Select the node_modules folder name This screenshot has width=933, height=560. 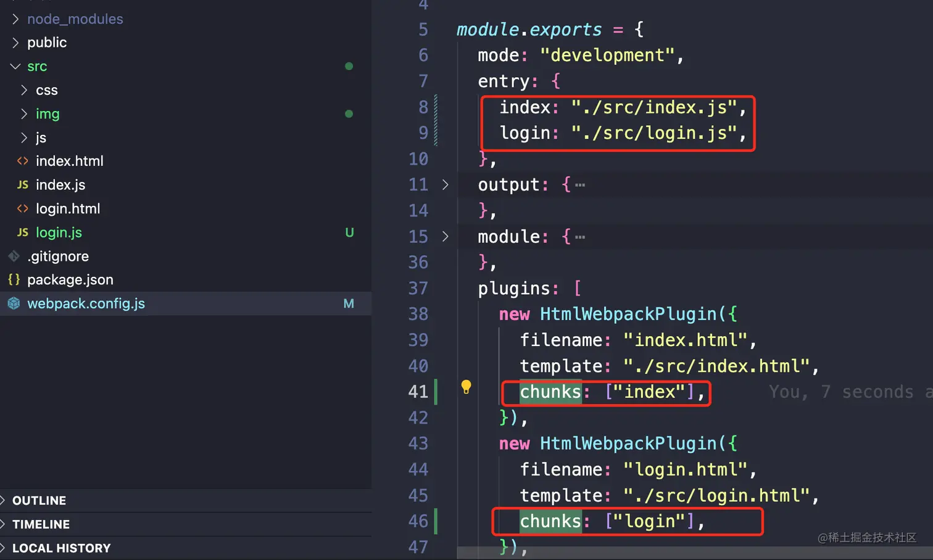(75, 19)
